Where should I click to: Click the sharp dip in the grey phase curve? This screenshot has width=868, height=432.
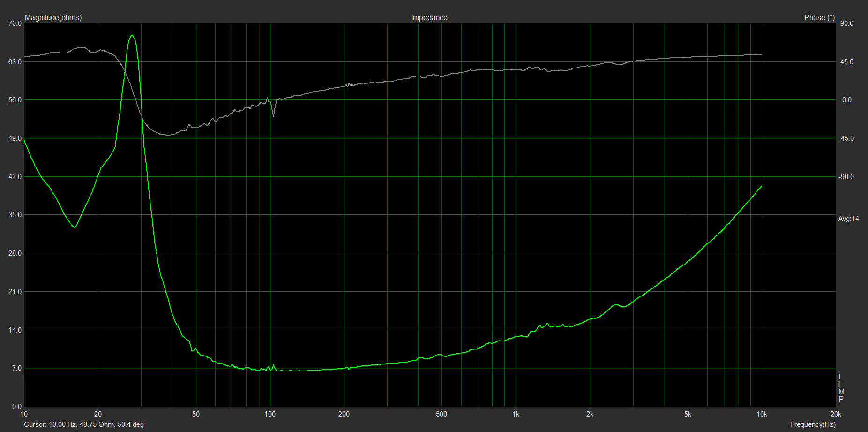tap(273, 115)
